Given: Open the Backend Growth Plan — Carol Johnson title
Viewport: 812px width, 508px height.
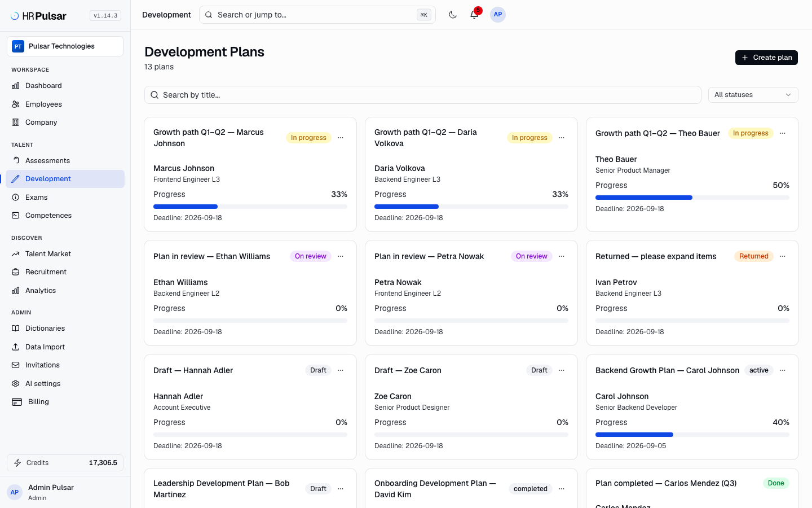Looking at the screenshot, I should coord(667,370).
